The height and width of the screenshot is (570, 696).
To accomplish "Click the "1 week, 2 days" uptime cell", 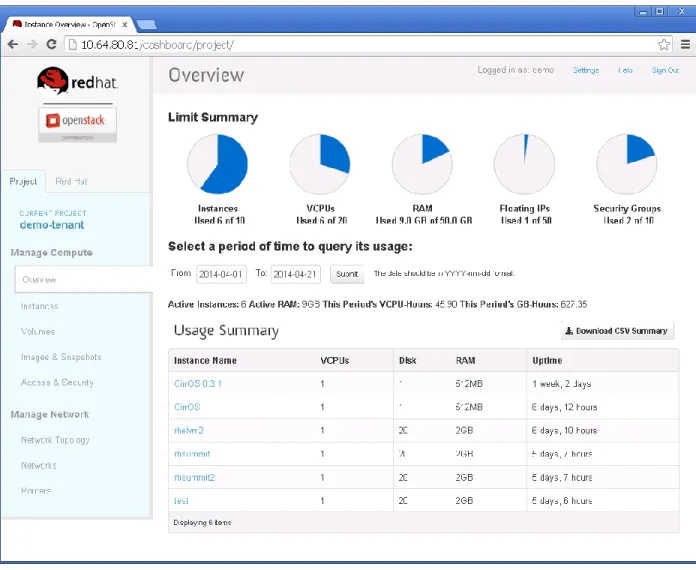I will (x=562, y=384).
